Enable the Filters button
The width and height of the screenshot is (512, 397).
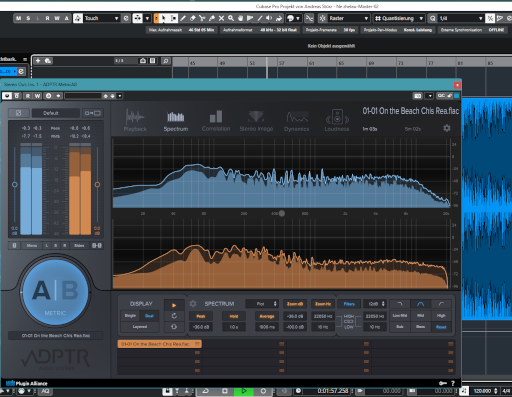(349, 304)
